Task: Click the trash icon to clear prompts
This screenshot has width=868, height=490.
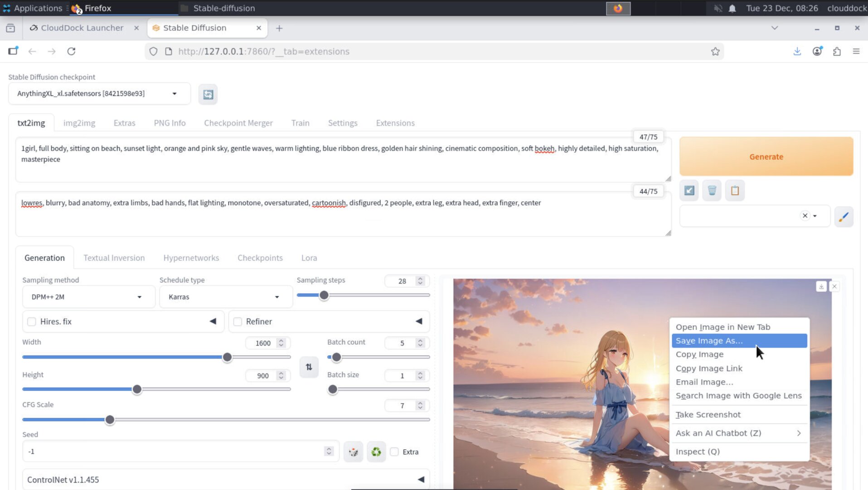Action: (712, 190)
